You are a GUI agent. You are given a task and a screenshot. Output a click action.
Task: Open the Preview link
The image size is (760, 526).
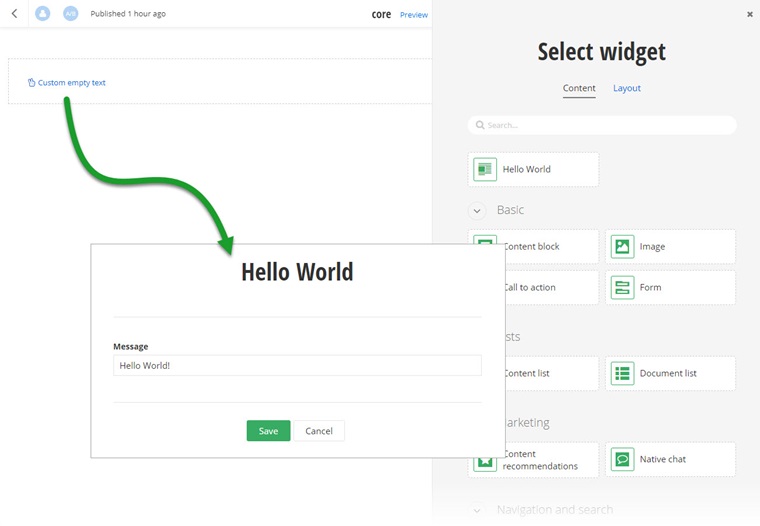pyautogui.click(x=413, y=15)
